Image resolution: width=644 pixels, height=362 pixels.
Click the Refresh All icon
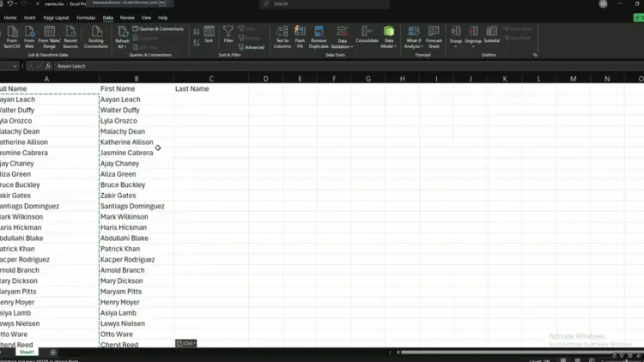click(123, 32)
